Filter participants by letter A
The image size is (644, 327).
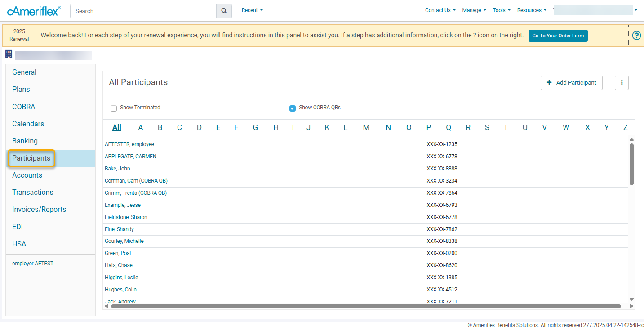point(141,128)
